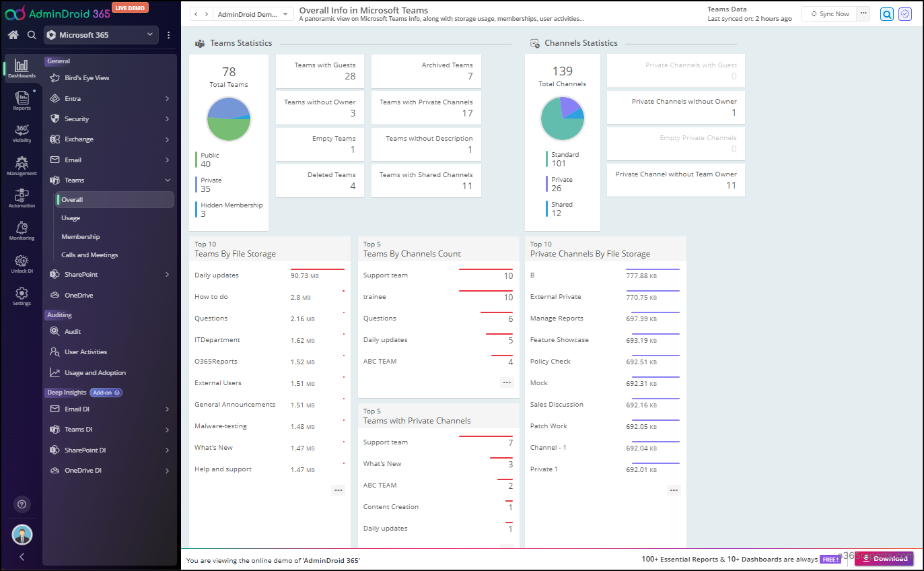Open the user profile avatar
Image resolution: width=924 pixels, height=571 pixels.
tap(22, 535)
